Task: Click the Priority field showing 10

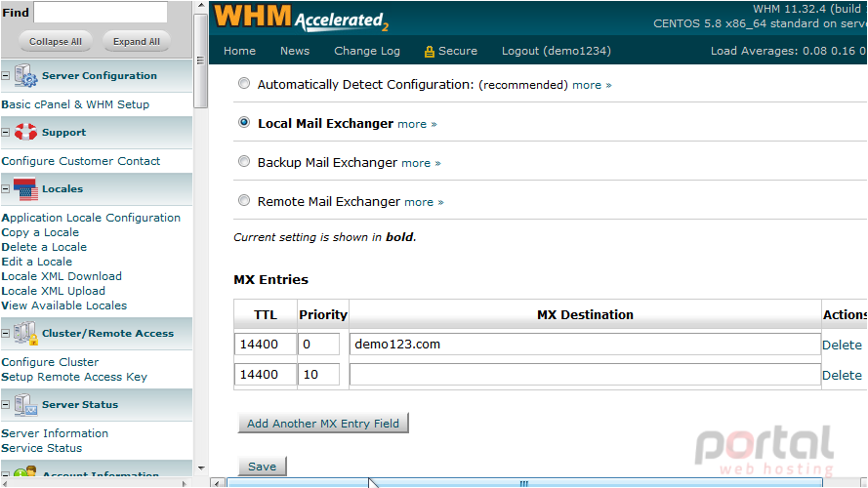Action: coord(319,375)
